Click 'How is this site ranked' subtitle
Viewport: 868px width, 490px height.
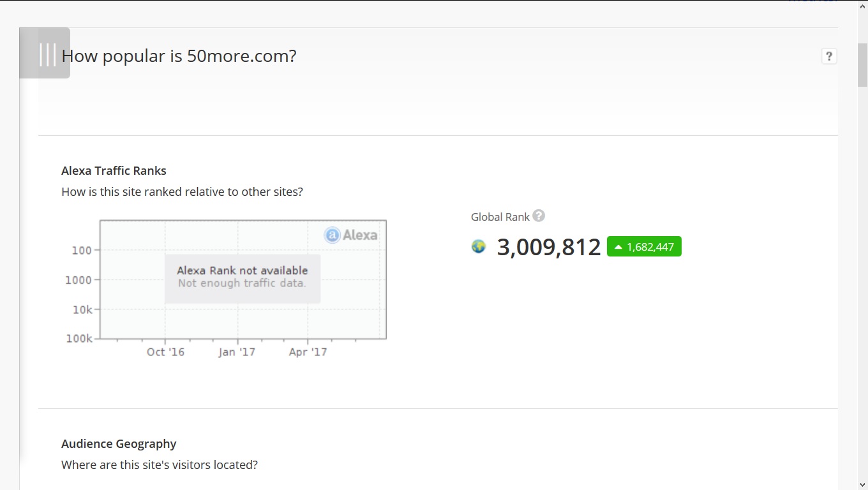coord(182,191)
